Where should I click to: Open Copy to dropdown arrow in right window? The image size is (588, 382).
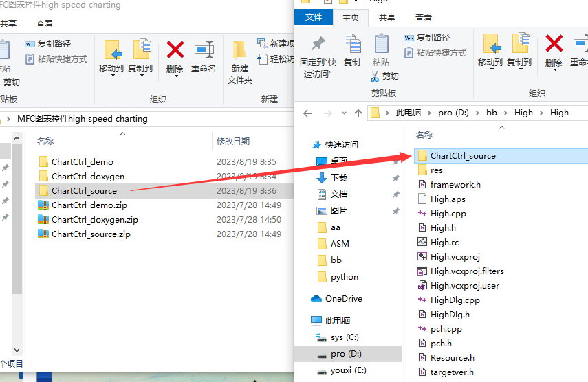[x=521, y=69]
